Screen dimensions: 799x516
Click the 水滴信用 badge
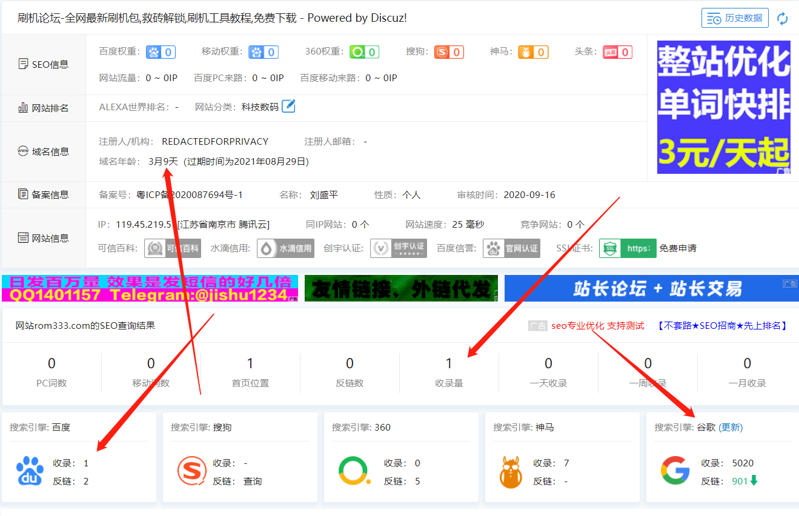(x=285, y=248)
